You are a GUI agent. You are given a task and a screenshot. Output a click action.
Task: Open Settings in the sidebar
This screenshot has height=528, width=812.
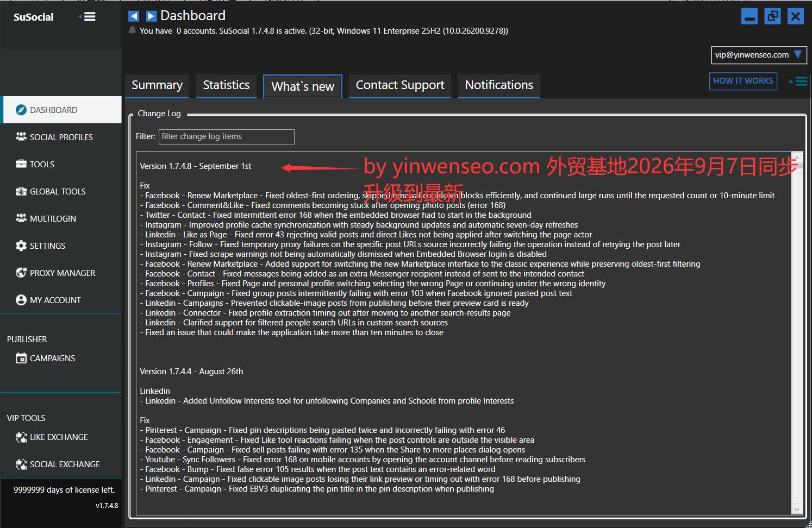61,246
